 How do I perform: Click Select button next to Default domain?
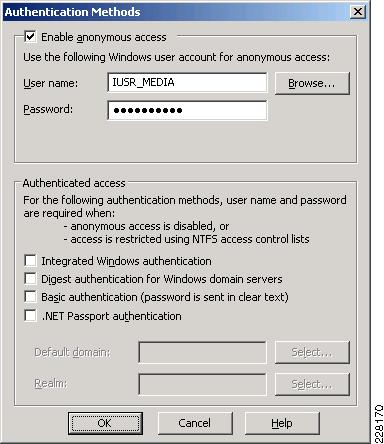pyautogui.click(x=312, y=352)
